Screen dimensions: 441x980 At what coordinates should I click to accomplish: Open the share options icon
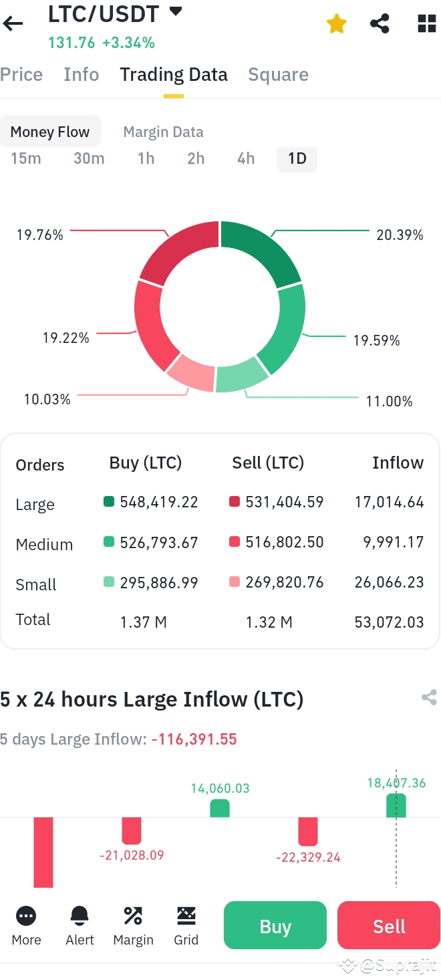(x=380, y=23)
